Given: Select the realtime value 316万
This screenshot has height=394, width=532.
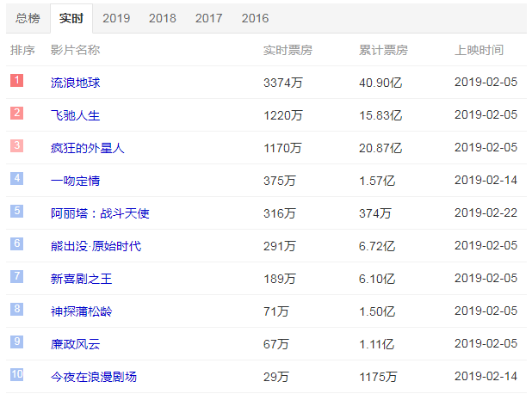Looking at the screenshot, I should pos(280,213).
